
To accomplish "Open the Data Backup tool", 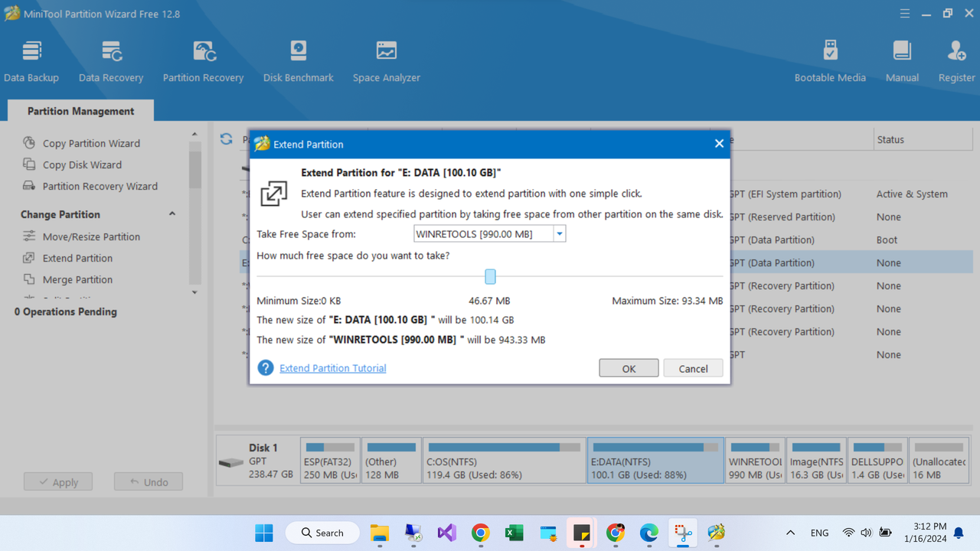I will tap(31, 61).
